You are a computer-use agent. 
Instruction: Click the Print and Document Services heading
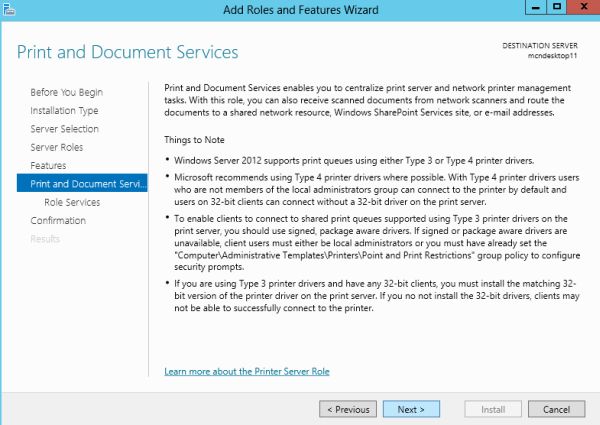point(127,52)
